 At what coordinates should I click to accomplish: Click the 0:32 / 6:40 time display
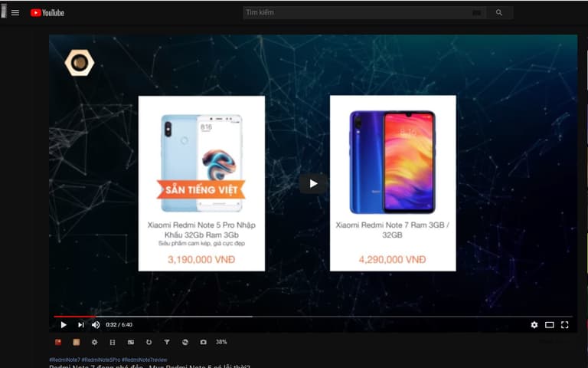click(119, 325)
